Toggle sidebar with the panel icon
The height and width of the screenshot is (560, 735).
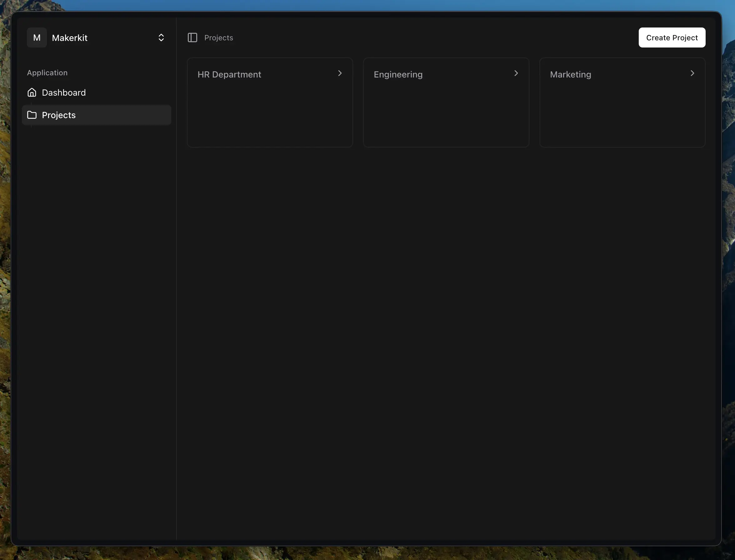[192, 38]
